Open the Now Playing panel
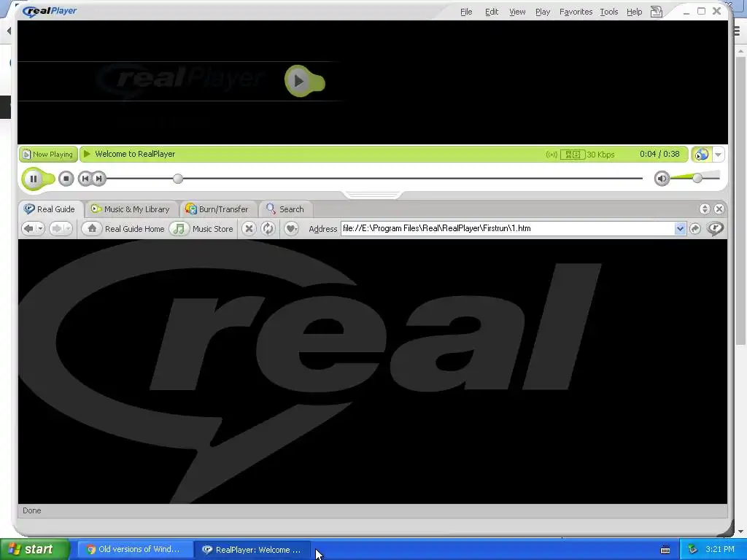 48,155
